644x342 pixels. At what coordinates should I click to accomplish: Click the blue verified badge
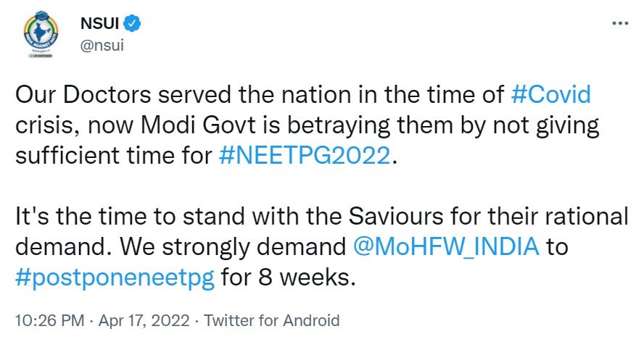(131, 24)
